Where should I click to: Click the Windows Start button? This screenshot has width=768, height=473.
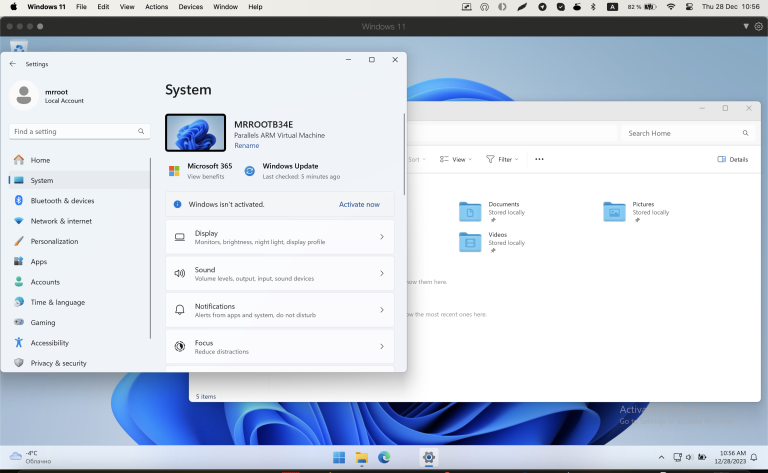[339, 457]
